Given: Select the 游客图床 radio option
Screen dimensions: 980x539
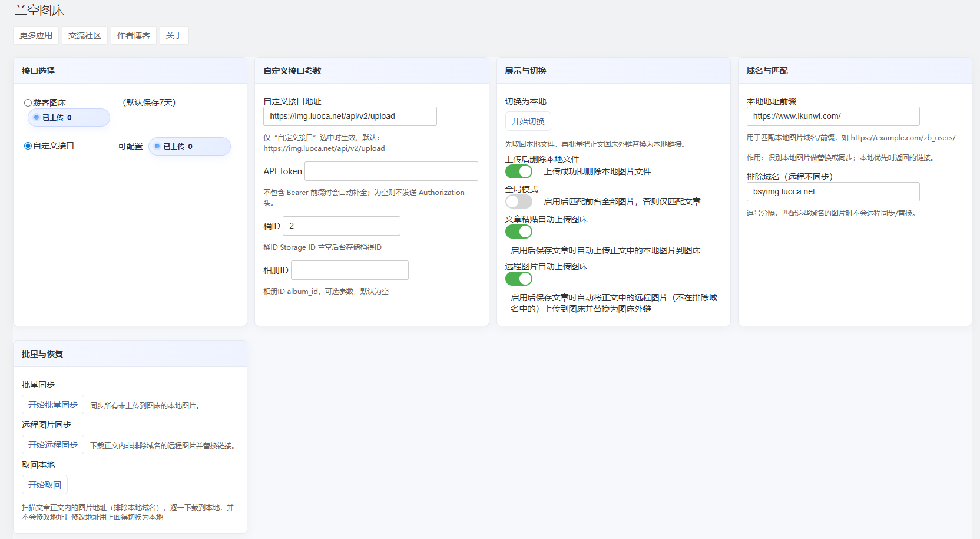Looking at the screenshot, I should 28,103.
